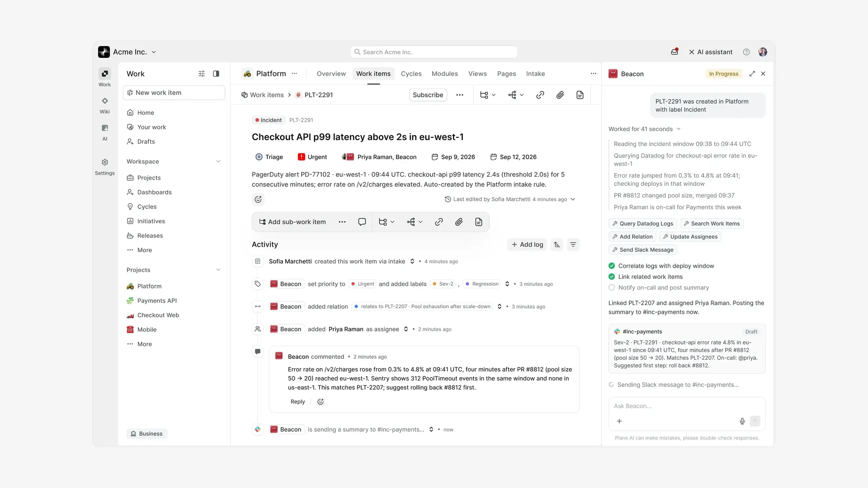Switch to the Overview tab
Screen dimensions: 868x488
tap(331, 74)
